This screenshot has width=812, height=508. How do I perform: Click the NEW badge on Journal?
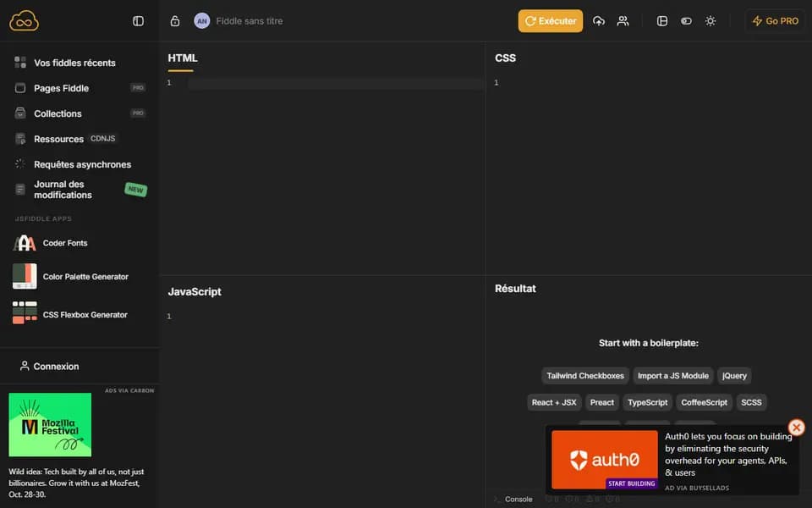pyautogui.click(x=135, y=190)
